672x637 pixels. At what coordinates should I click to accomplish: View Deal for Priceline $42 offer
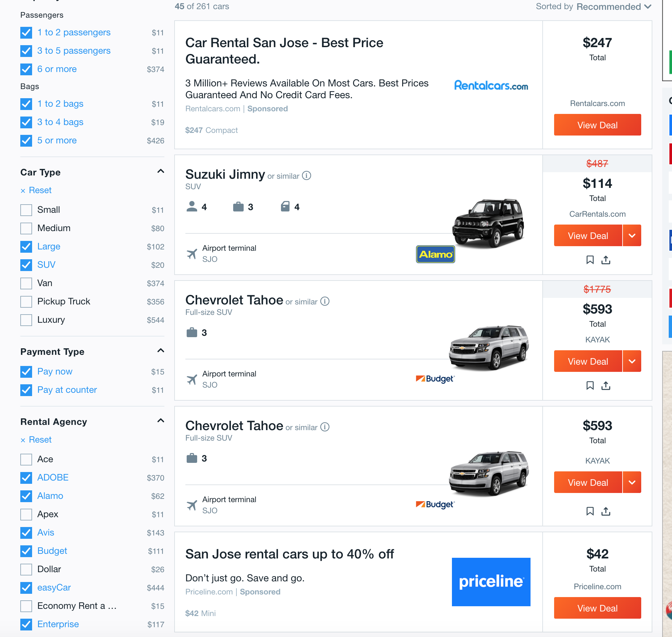coord(597,608)
